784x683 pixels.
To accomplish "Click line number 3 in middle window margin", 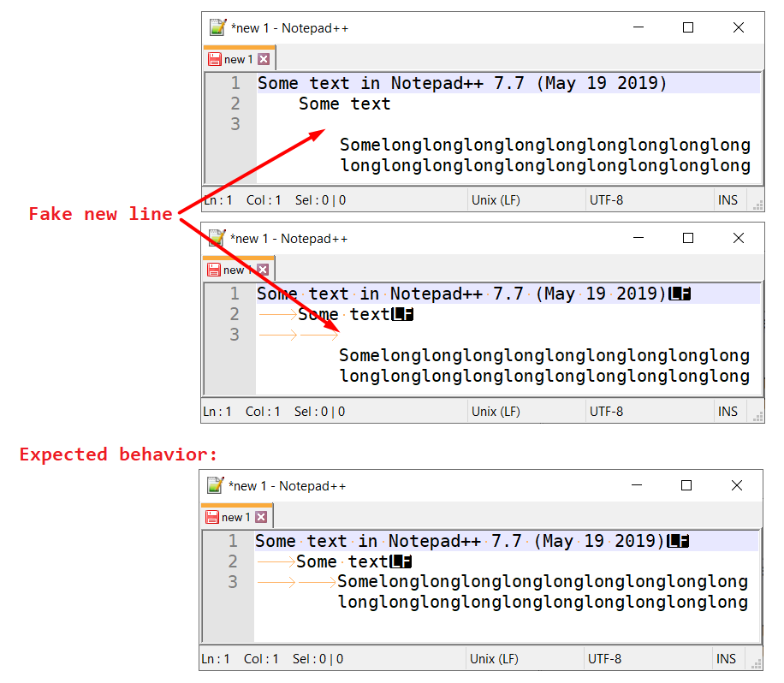I will click(235, 335).
